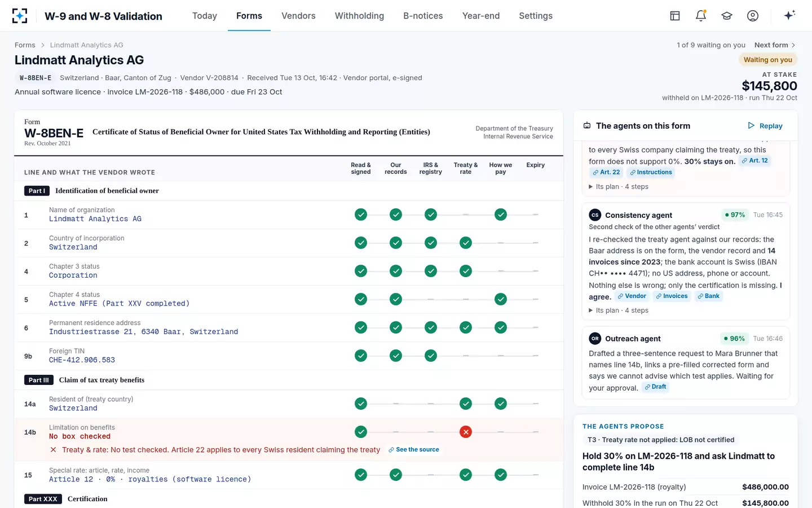Image resolution: width=812 pixels, height=508 pixels.
Task: Open the Vendor source chip
Action: click(632, 296)
